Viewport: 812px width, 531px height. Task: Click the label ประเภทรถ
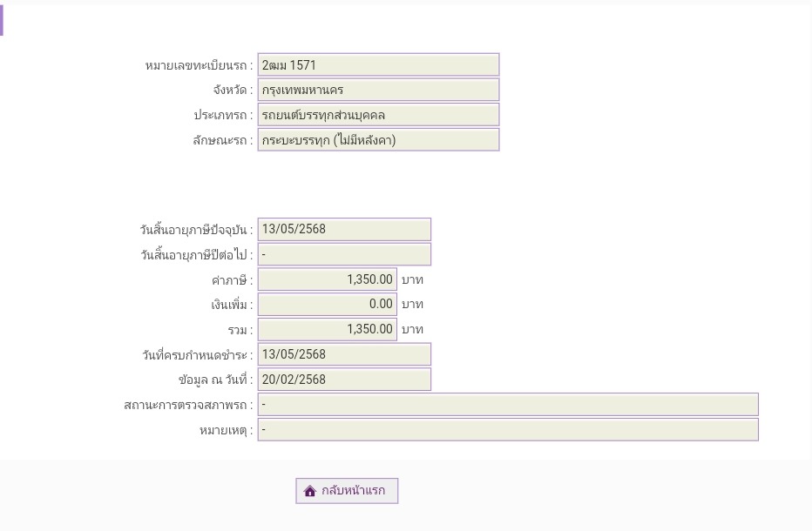[x=223, y=116]
